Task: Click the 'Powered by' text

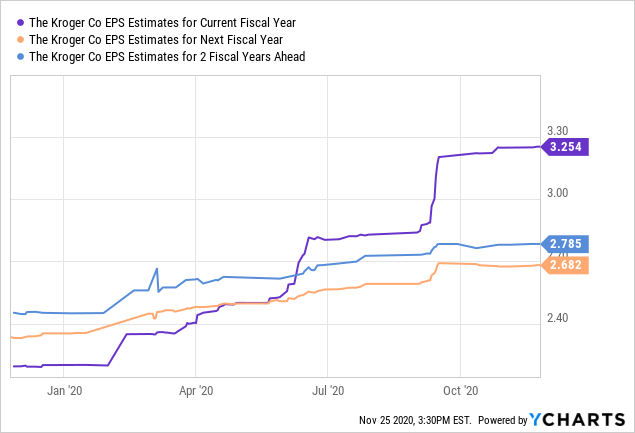Action: (510, 420)
